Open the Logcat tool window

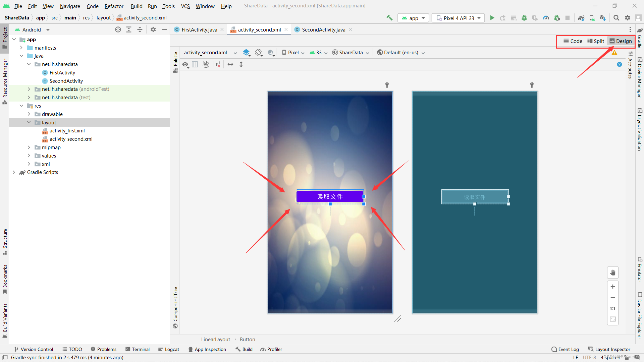(x=169, y=349)
